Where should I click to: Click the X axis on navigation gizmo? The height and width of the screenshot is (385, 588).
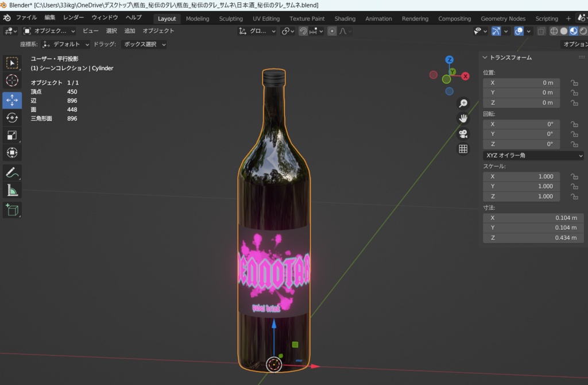[x=465, y=76]
